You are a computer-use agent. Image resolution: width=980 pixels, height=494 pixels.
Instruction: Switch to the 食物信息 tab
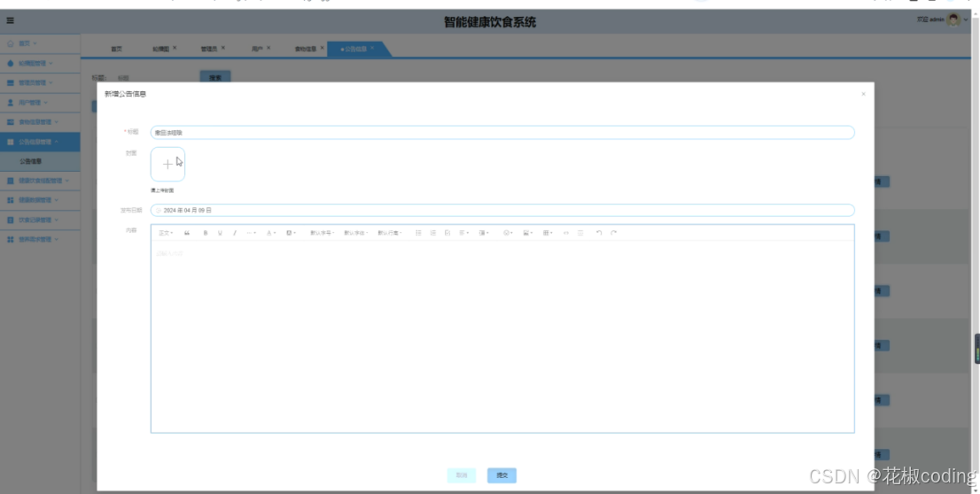coord(306,49)
